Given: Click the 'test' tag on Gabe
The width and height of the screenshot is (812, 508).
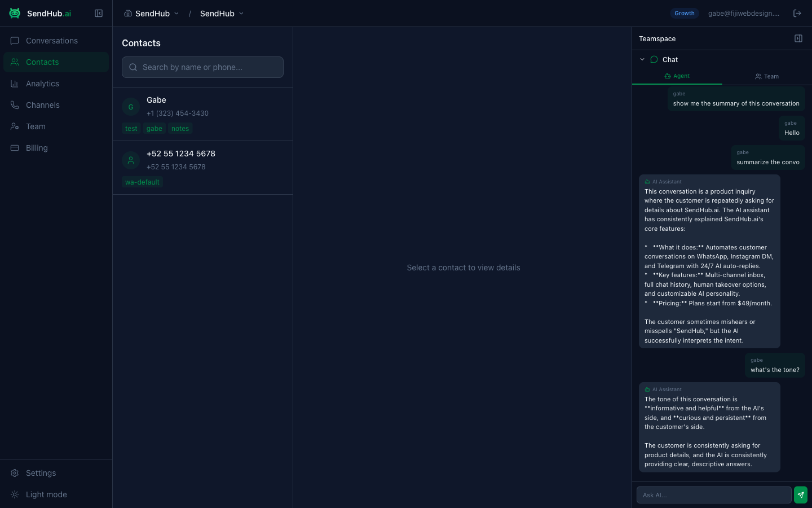Looking at the screenshot, I should pyautogui.click(x=131, y=129).
